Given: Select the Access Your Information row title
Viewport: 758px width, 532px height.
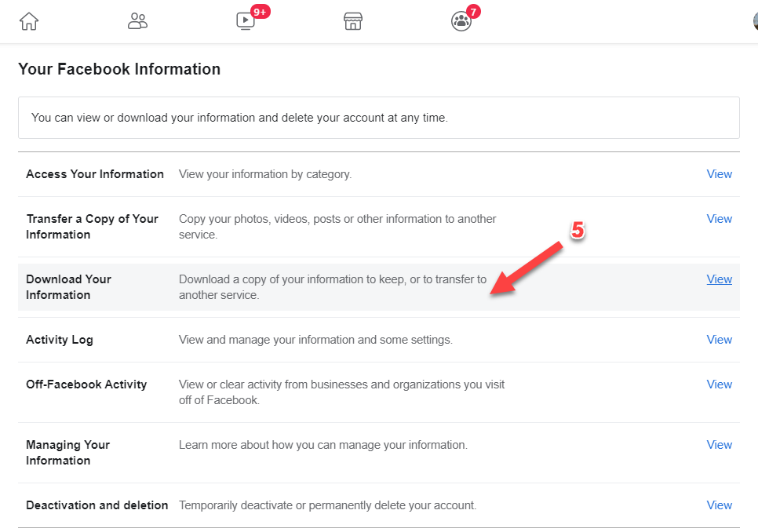Looking at the screenshot, I should coord(95,174).
